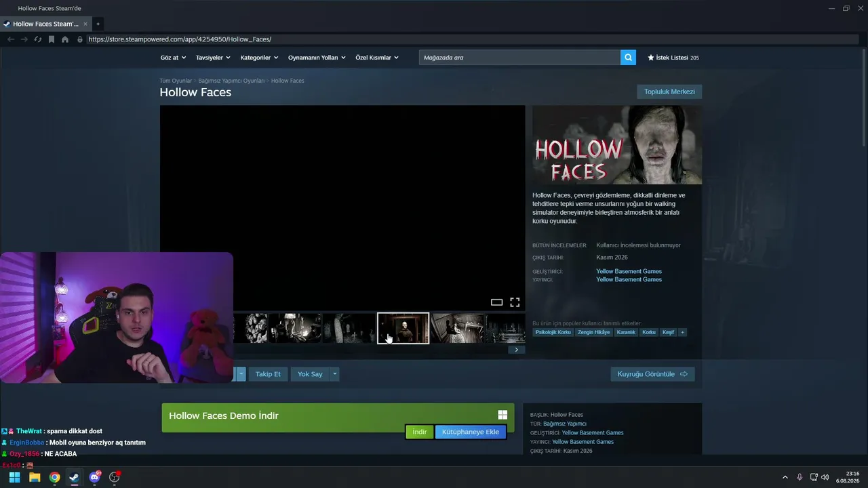This screenshot has width=868, height=488.
Task: Click the Windows logo on the demo banner
Action: 502,415
